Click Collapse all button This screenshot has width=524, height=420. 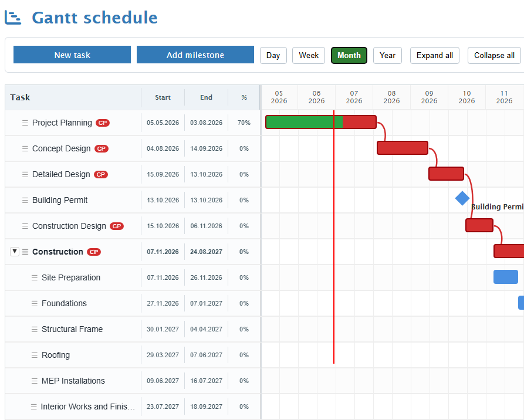(494, 56)
